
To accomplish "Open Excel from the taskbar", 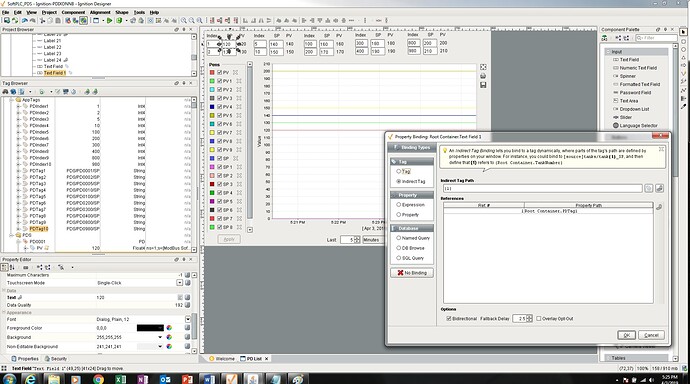I will (x=121, y=379).
